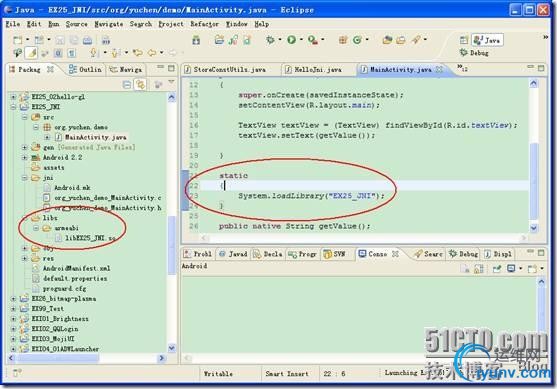Toggle Mark Occurrences highlighter button
This screenshot has height=389, width=557.
point(31,53)
